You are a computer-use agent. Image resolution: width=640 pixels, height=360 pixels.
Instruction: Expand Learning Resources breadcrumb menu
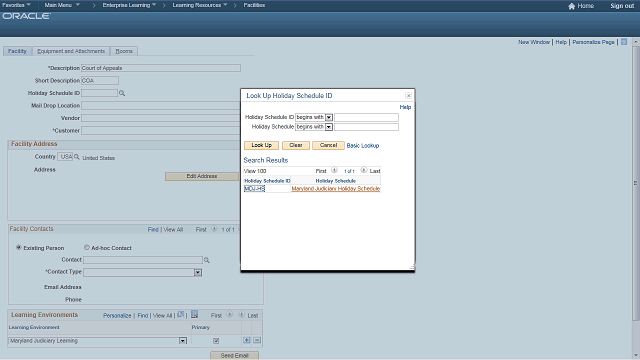tap(200, 5)
